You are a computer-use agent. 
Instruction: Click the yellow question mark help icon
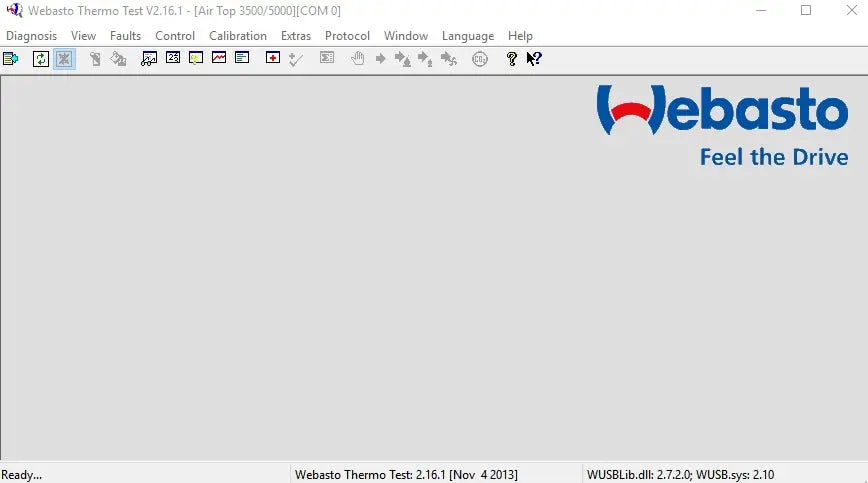512,59
